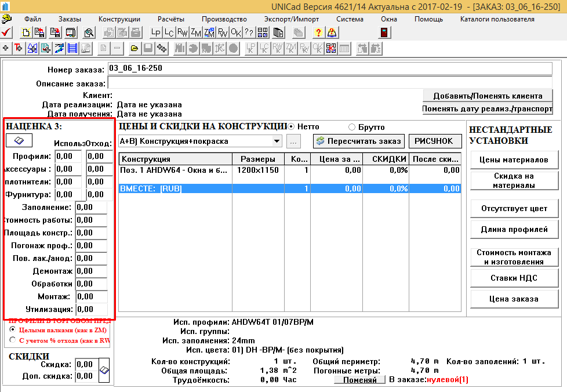Open the Расчёты menu

[171, 19]
